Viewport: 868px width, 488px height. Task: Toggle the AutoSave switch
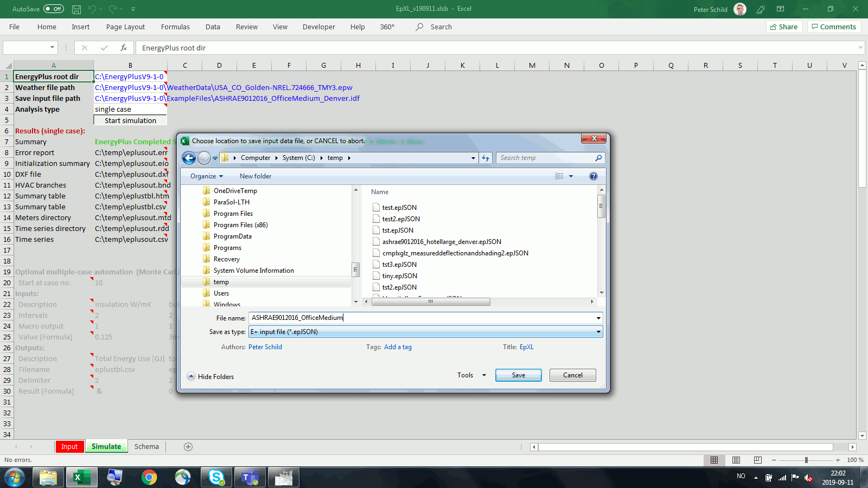53,9
